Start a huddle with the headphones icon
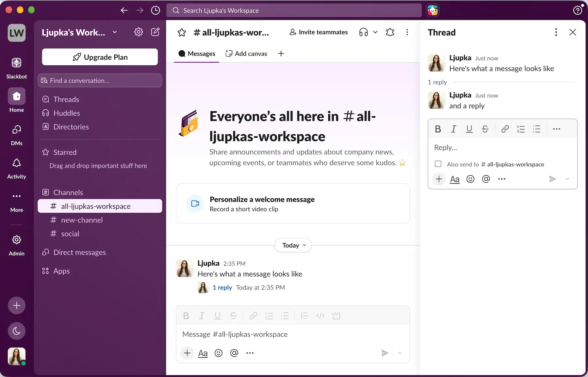This screenshot has width=588, height=377. point(363,32)
